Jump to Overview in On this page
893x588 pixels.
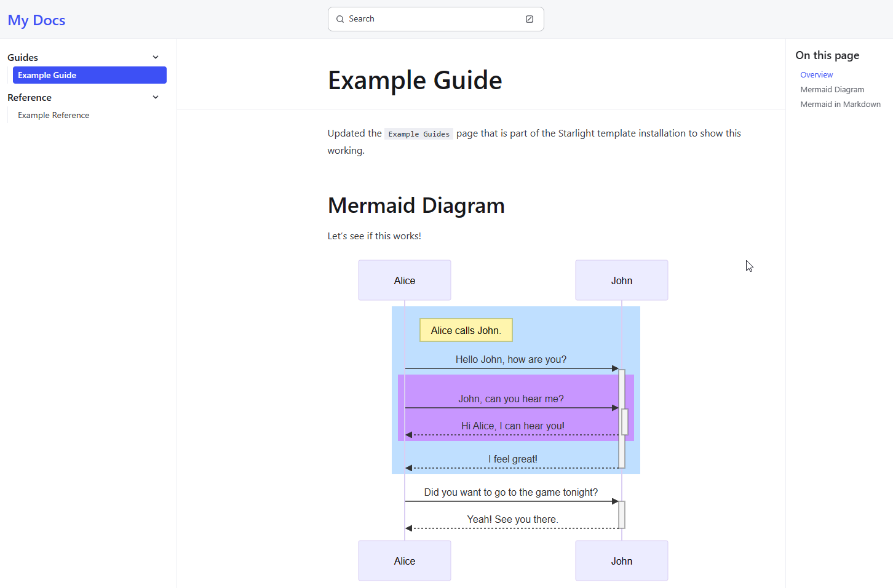pyautogui.click(x=816, y=74)
